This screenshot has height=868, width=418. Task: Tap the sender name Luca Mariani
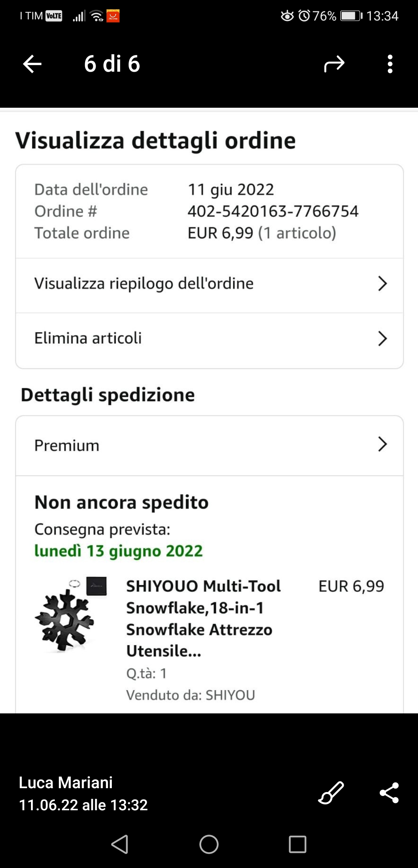tap(66, 782)
